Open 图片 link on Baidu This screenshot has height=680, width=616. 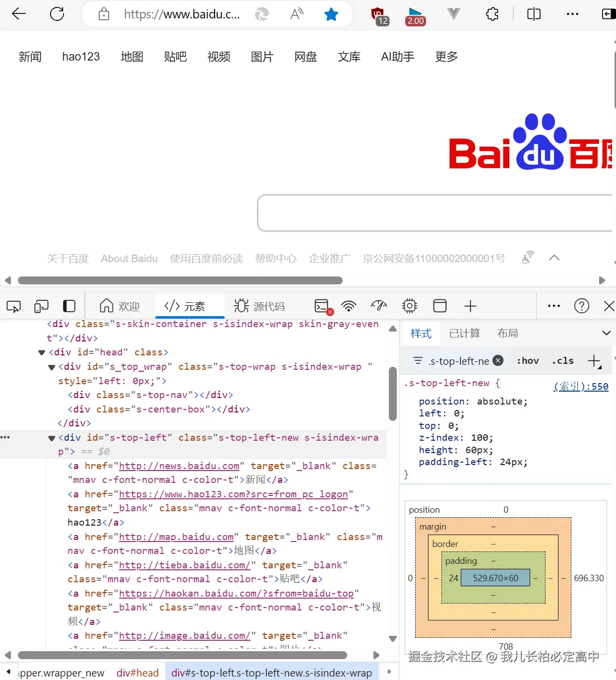pyautogui.click(x=262, y=57)
